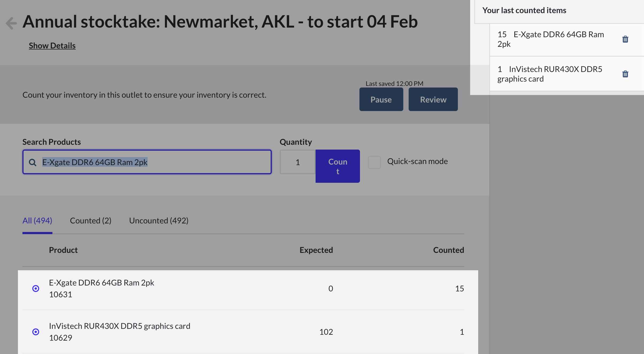Open the Uncounted (492) tab
This screenshot has width=644, height=354.
pyautogui.click(x=159, y=220)
